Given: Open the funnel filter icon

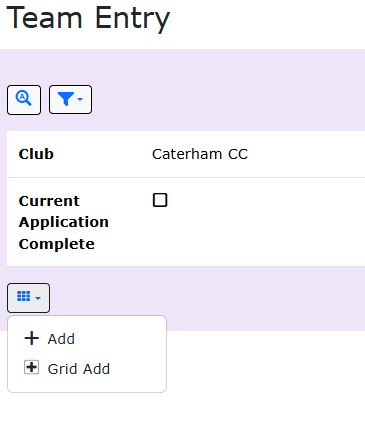Looking at the screenshot, I should click(x=66, y=99).
